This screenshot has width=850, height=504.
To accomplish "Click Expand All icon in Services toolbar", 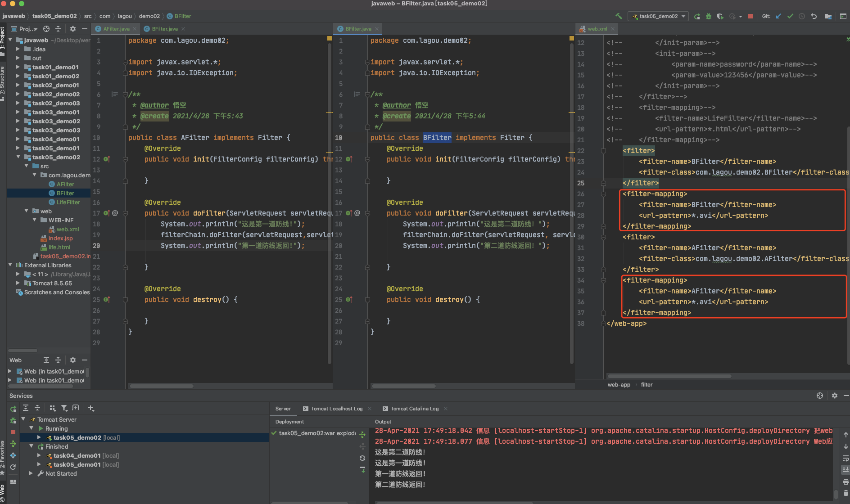I will coord(26,408).
